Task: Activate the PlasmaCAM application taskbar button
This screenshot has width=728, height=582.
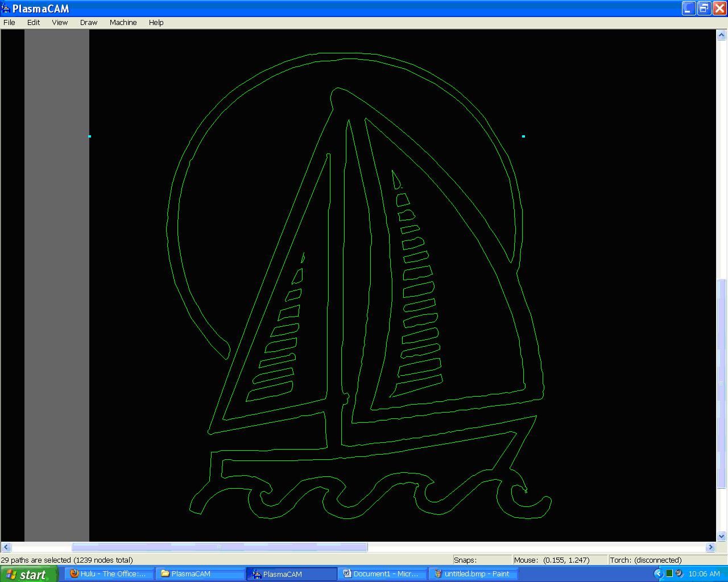Action: point(291,573)
